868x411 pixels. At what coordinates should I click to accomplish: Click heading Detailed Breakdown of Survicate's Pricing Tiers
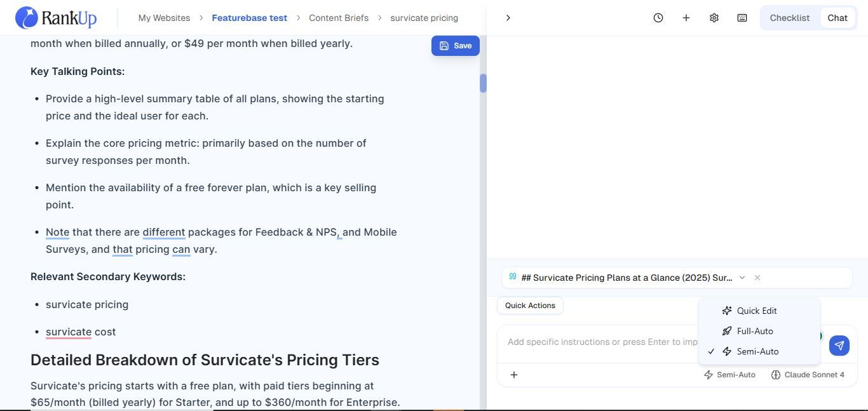(x=205, y=360)
